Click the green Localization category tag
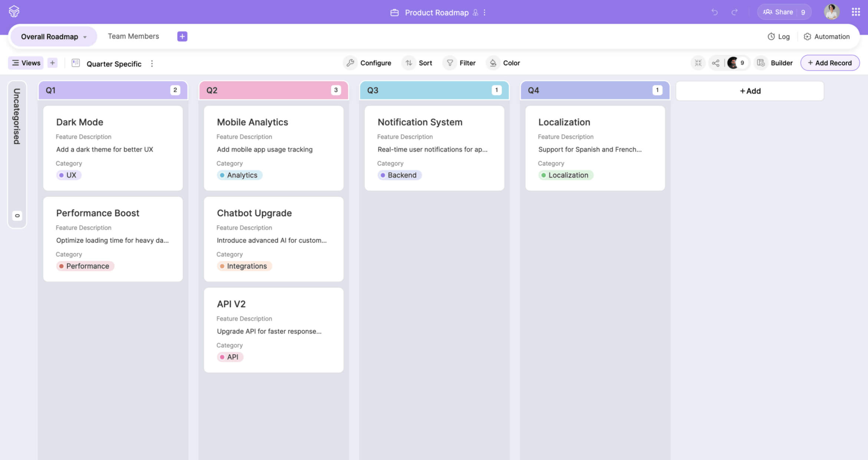The image size is (868, 460). pos(565,175)
